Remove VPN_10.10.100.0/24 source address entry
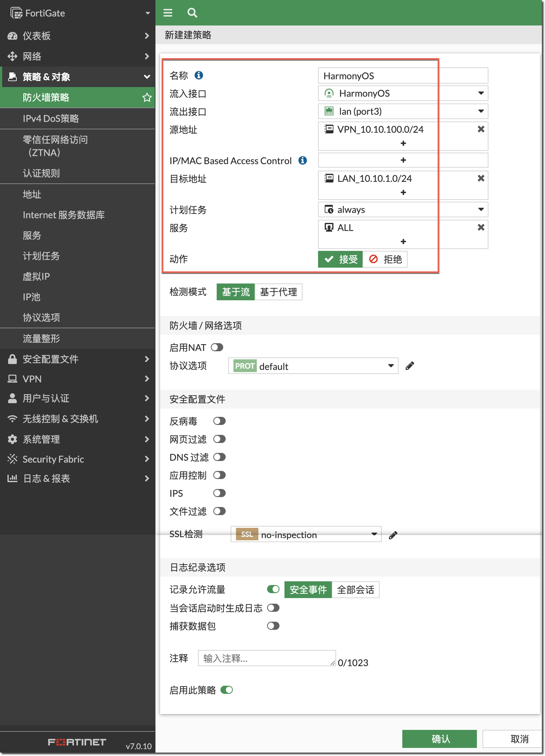This screenshot has height=756, width=545. (x=481, y=129)
